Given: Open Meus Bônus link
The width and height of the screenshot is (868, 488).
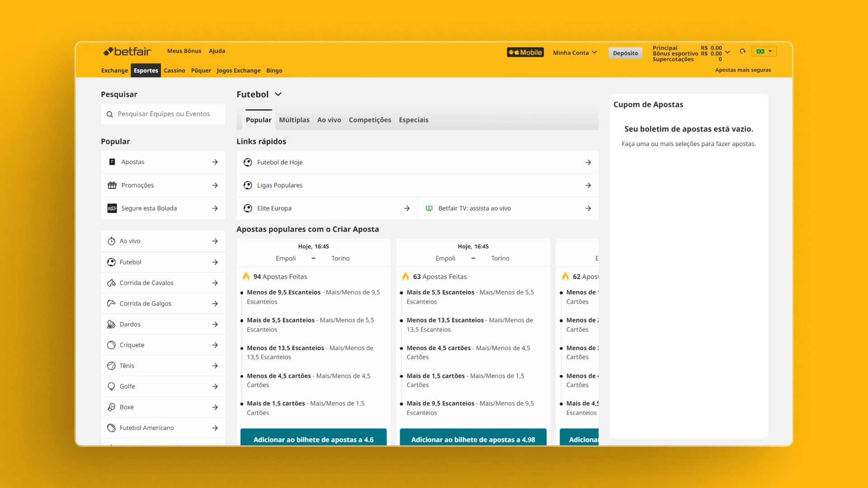Looking at the screenshot, I should (184, 51).
